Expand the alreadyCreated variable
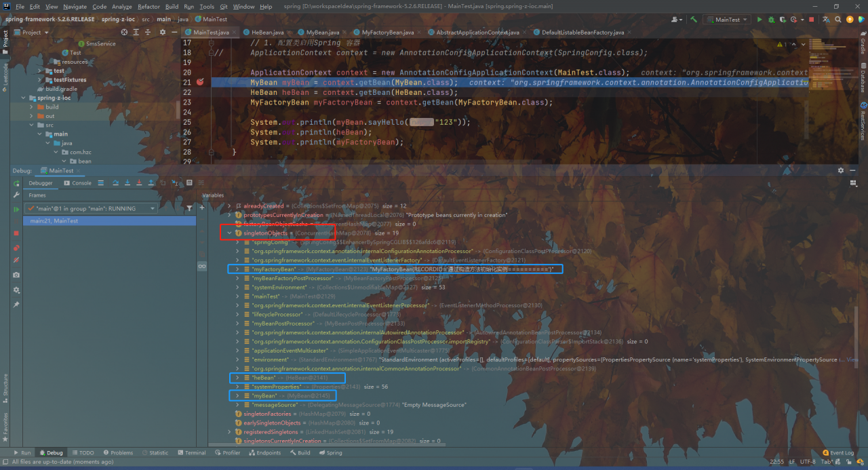Image resolution: width=868 pixels, height=470 pixels. coord(229,205)
